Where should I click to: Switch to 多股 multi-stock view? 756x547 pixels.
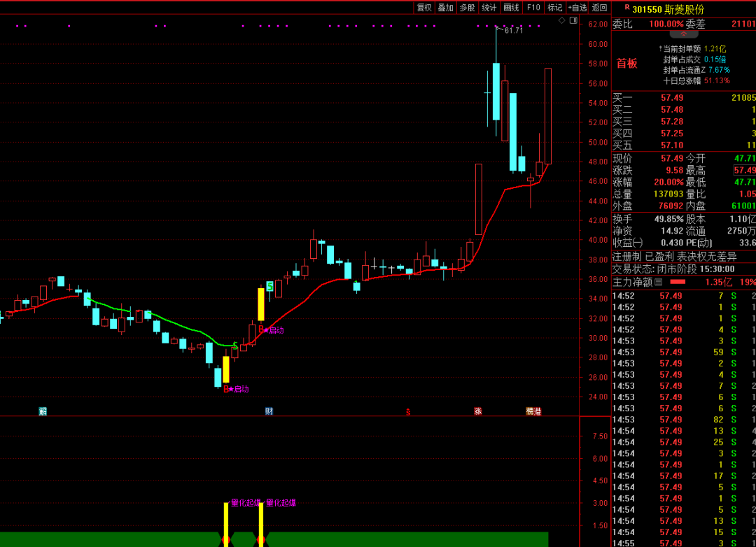coord(467,7)
